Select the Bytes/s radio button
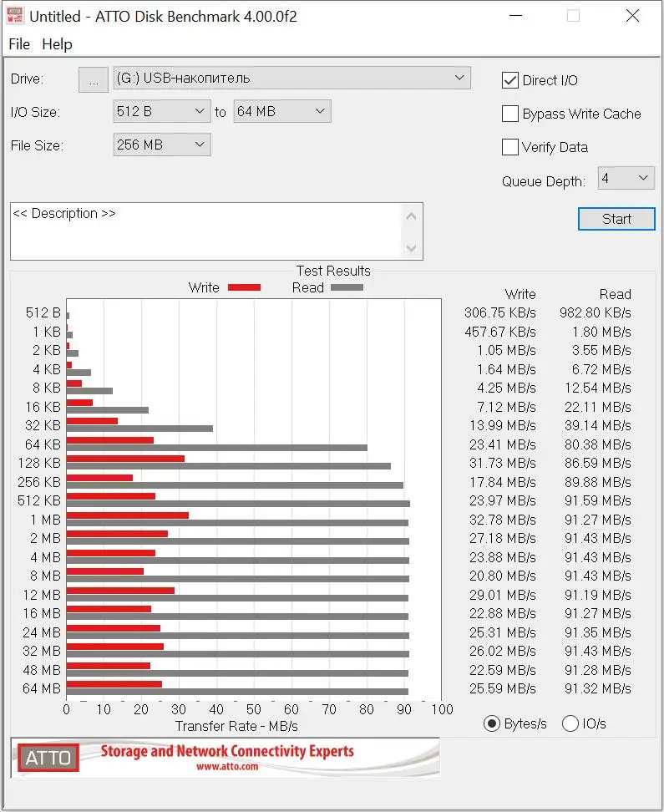Viewport: 664px width, 812px height. [491, 723]
